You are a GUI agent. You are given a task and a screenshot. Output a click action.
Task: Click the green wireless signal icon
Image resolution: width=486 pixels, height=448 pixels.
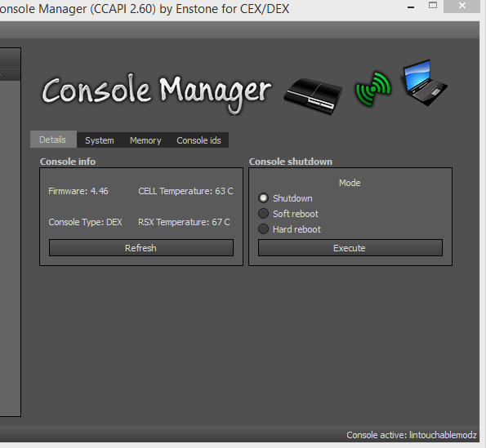[x=373, y=89]
